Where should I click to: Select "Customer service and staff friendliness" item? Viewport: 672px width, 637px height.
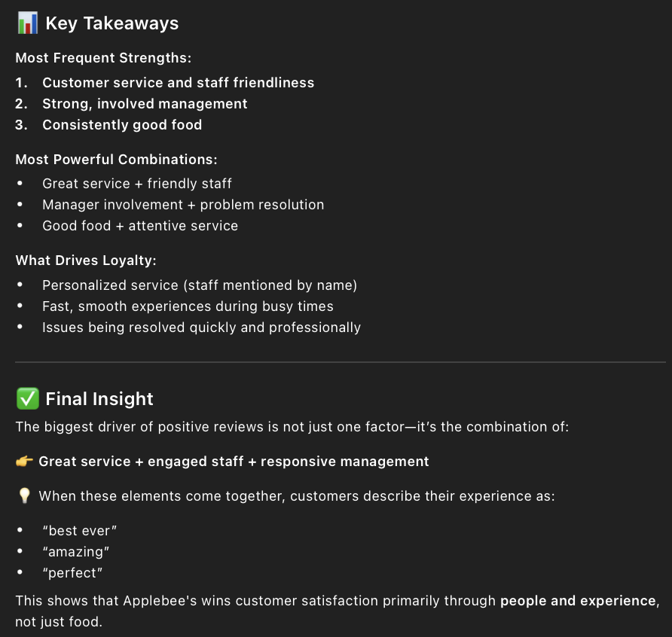pos(178,83)
